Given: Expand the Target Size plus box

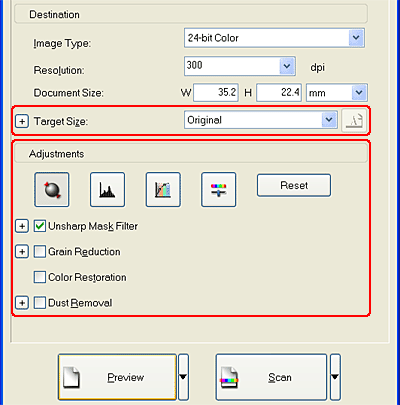Looking at the screenshot, I should point(22,121).
